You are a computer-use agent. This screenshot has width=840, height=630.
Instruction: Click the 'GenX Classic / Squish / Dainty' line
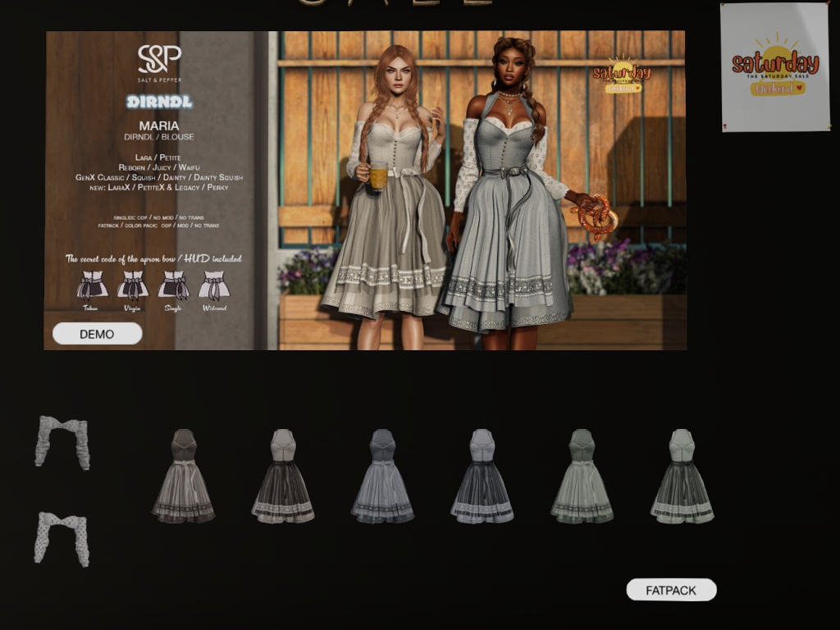pos(159,177)
